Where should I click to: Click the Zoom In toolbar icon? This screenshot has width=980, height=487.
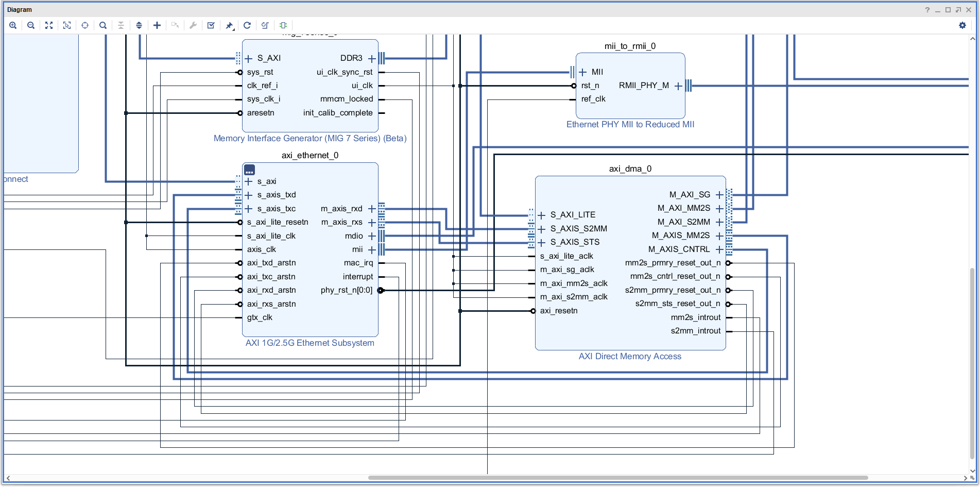(x=13, y=25)
